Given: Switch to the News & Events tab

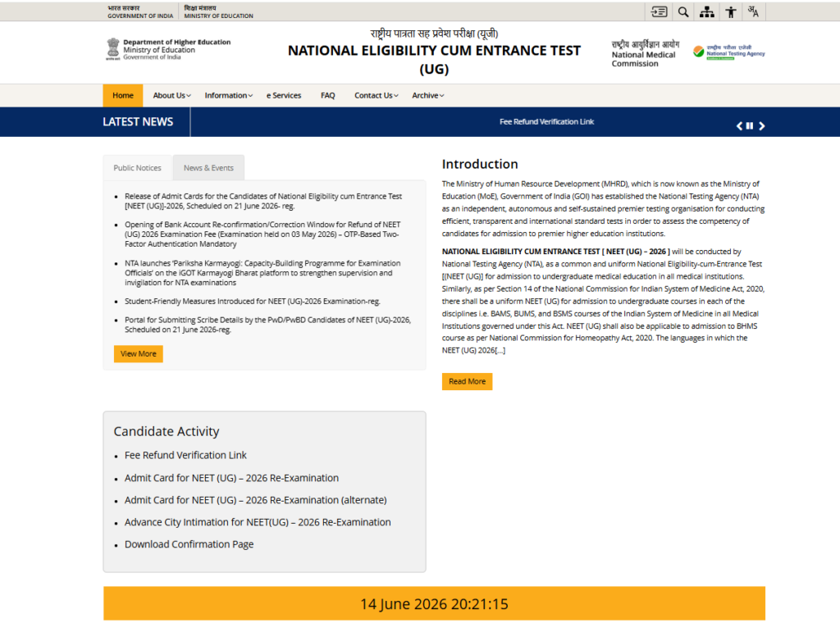Looking at the screenshot, I should 208,167.
